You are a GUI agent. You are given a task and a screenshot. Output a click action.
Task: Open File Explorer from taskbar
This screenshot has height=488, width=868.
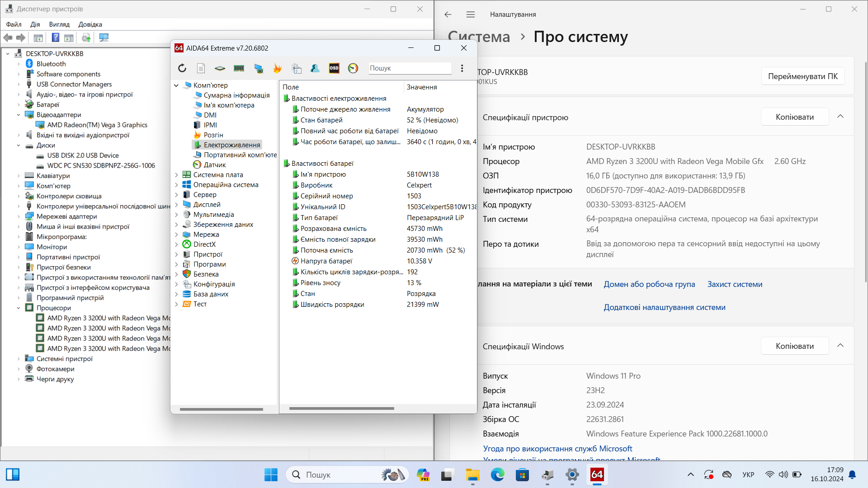pyautogui.click(x=473, y=474)
